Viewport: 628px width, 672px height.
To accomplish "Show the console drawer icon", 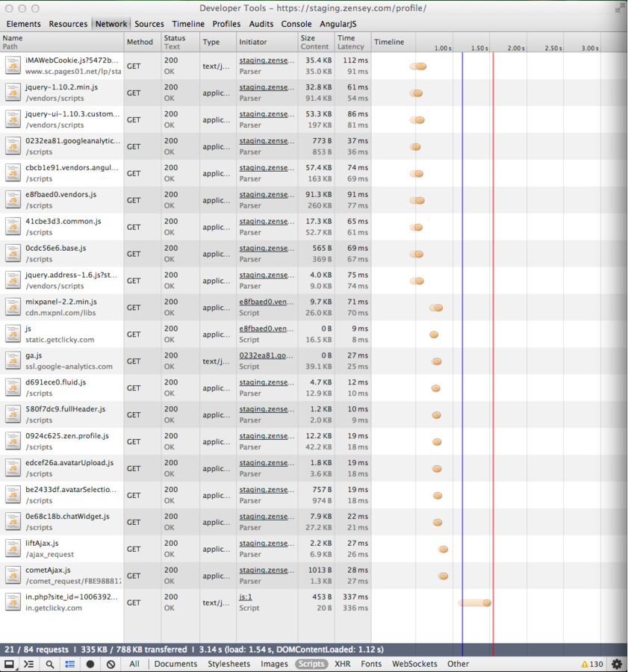I will [x=28, y=664].
